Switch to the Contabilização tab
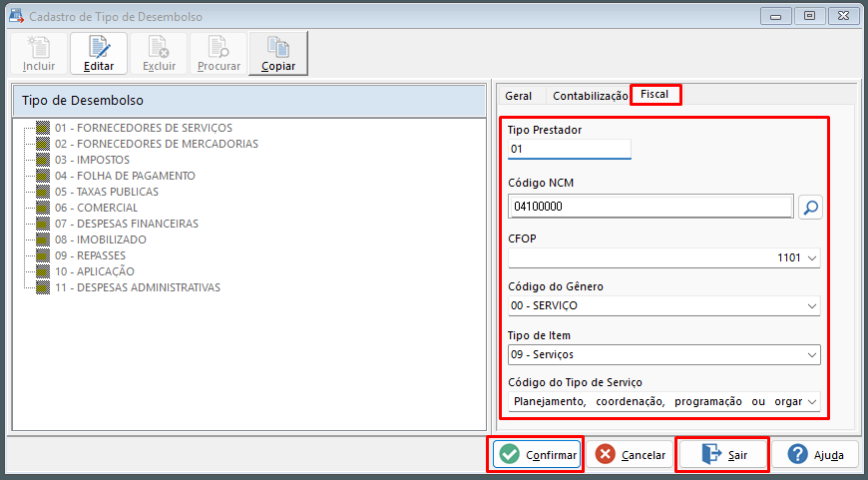 [590, 96]
